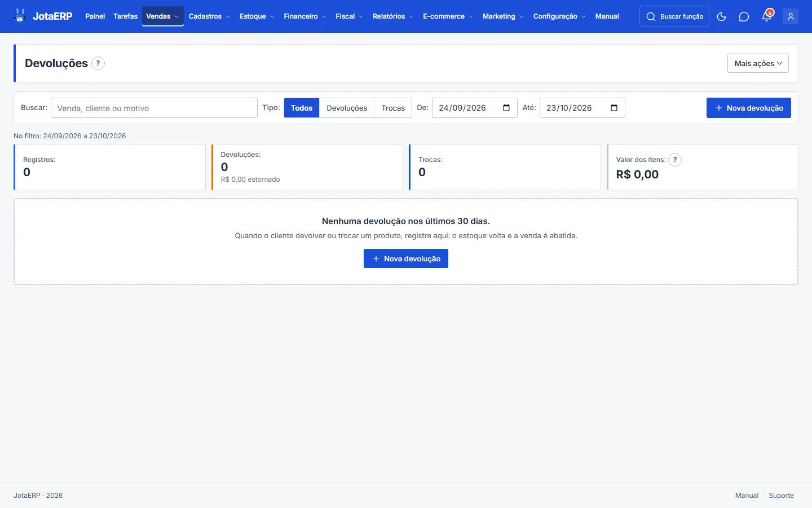
Task: Open the chat bubble icon
Action: coord(744,16)
